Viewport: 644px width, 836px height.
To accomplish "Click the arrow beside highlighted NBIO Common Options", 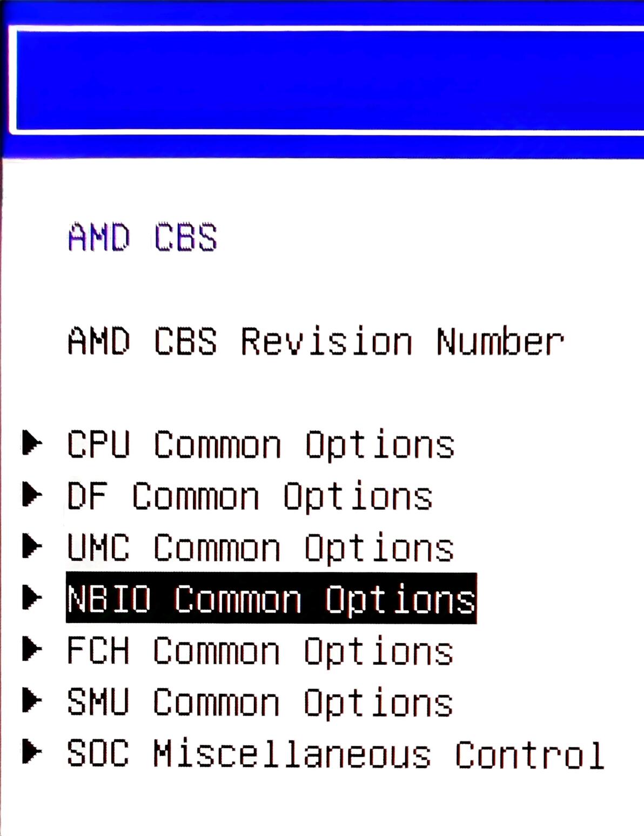I will [32, 598].
